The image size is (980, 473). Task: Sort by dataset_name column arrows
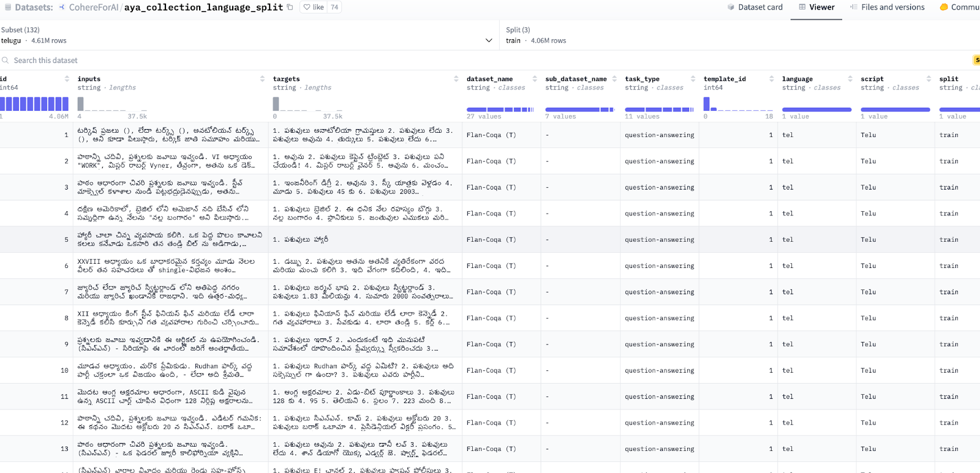535,79
